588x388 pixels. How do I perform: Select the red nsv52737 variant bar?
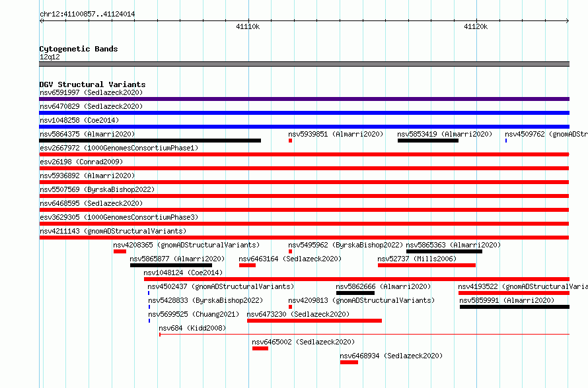[427, 265]
